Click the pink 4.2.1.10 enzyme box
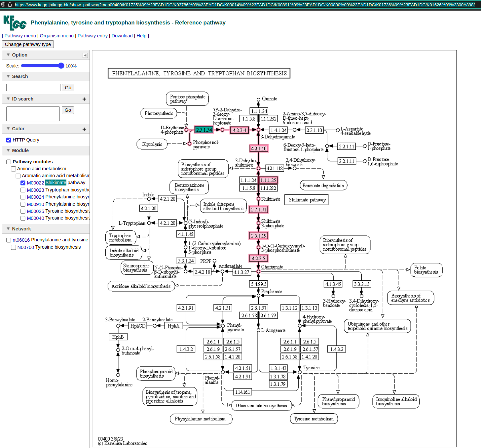The width and height of the screenshot is (481, 448). [x=259, y=148]
